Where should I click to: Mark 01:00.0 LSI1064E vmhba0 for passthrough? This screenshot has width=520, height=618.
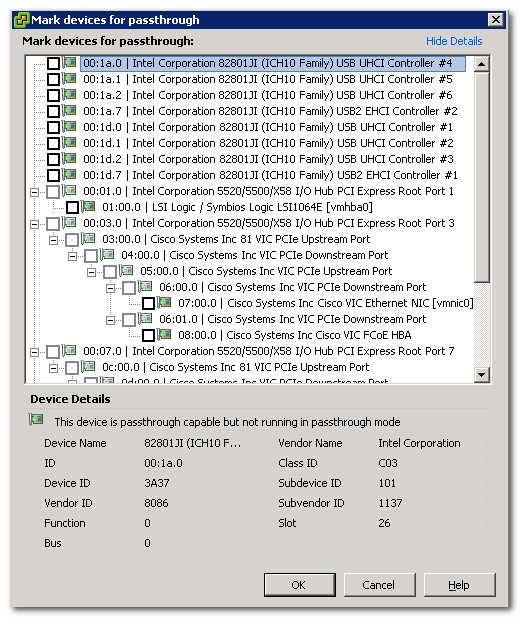[x=72, y=207]
